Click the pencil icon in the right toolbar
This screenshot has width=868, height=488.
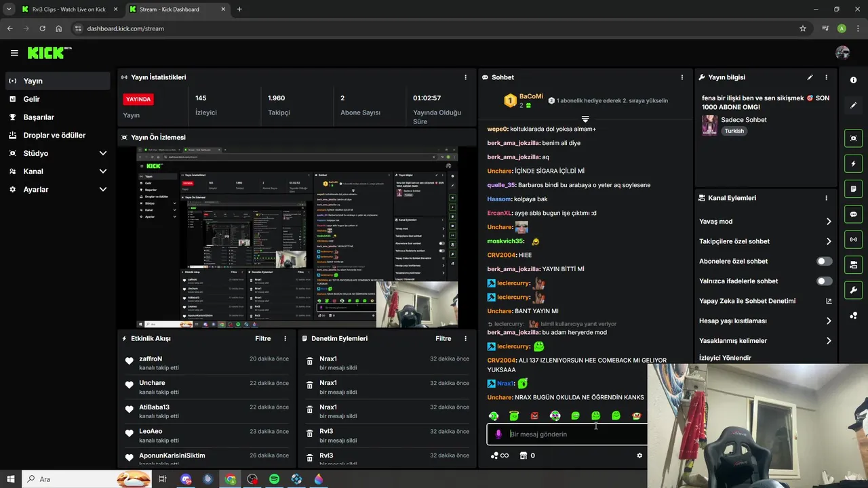pyautogui.click(x=853, y=106)
